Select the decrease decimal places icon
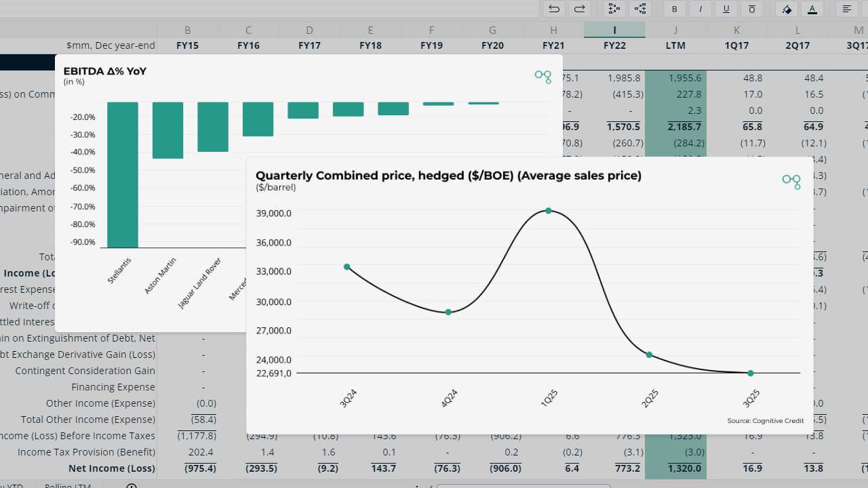Viewport: 868px width, 488px height. pos(640,9)
